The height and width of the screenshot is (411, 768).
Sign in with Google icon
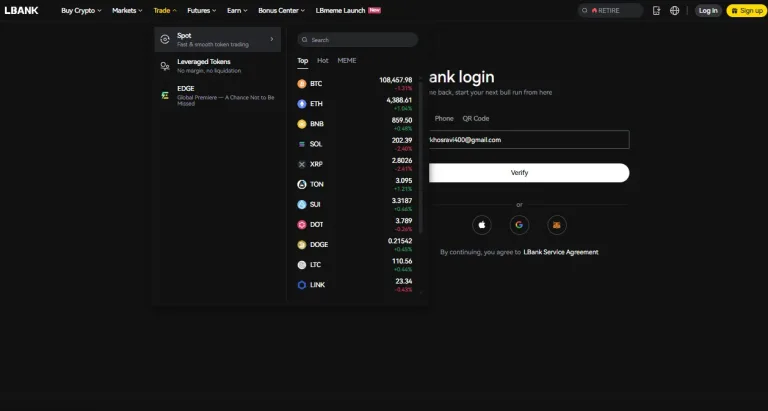[519, 225]
